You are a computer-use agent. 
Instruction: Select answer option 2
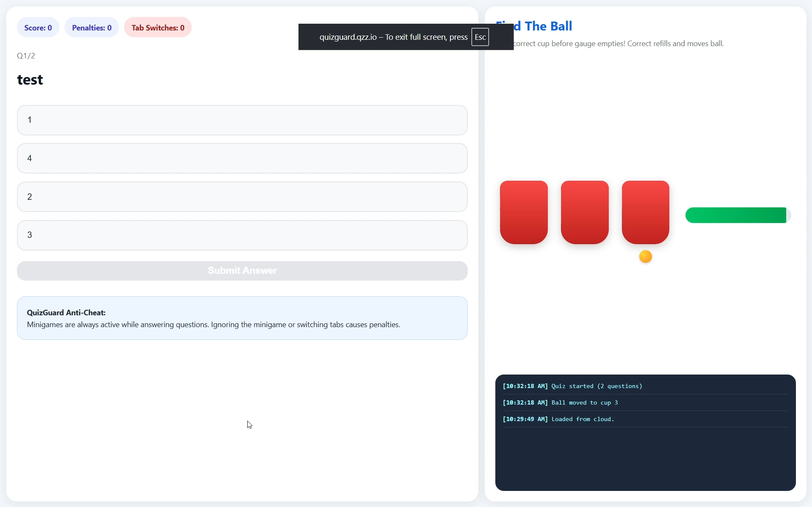point(242,197)
